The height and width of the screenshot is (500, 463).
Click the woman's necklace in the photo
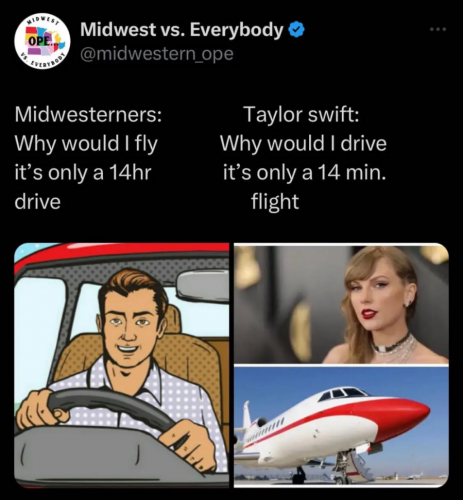(395, 347)
